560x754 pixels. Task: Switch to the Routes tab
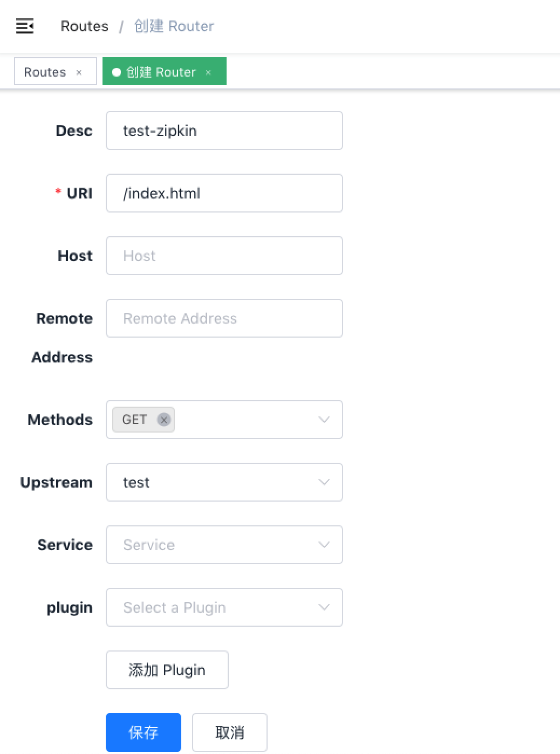pos(45,72)
